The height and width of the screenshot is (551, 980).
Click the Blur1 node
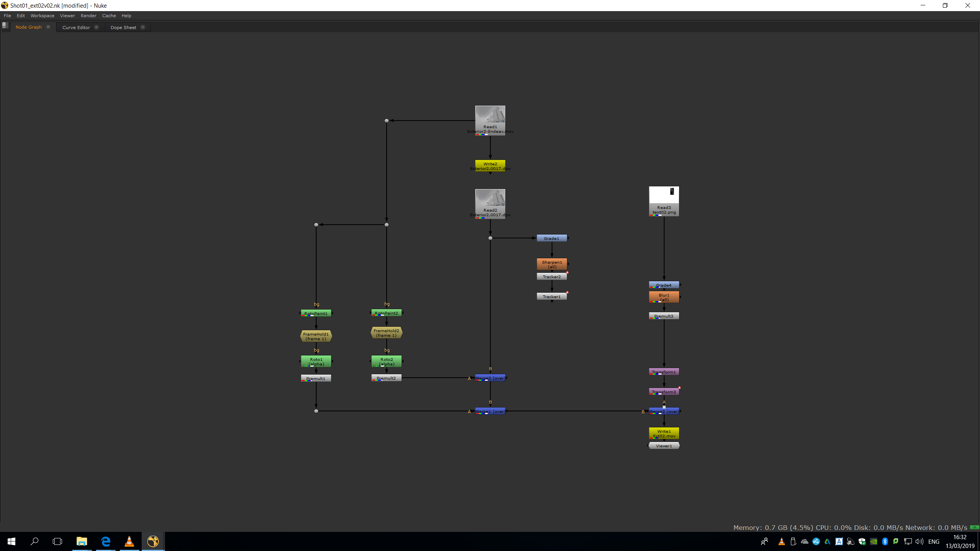[664, 297]
